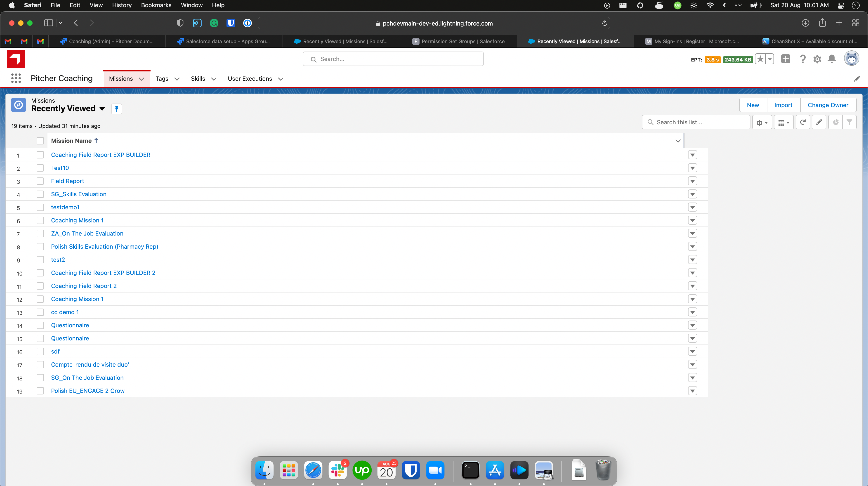Check the box for Test10 row
Viewport: 868px width, 486px height.
coord(40,168)
